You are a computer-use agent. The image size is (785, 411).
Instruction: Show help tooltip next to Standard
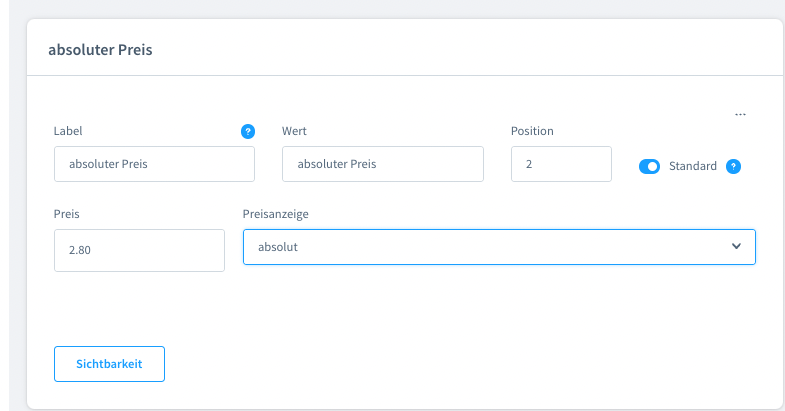coord(733,166)
